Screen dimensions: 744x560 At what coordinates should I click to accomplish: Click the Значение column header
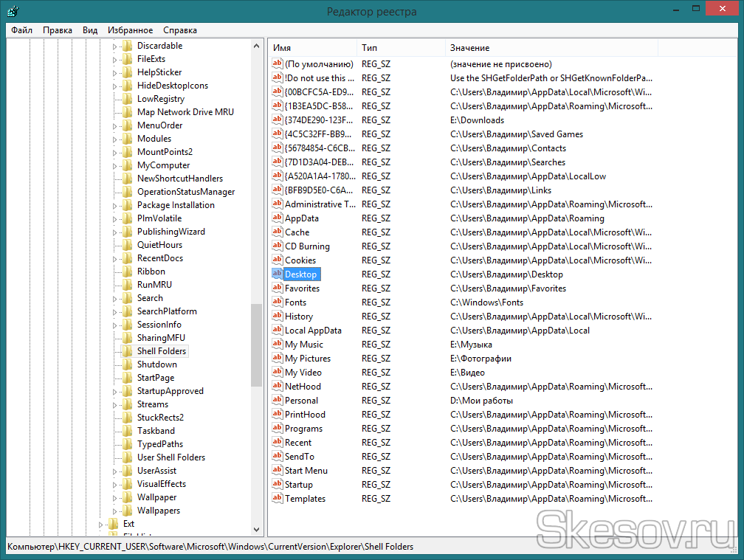click(469, 48)
